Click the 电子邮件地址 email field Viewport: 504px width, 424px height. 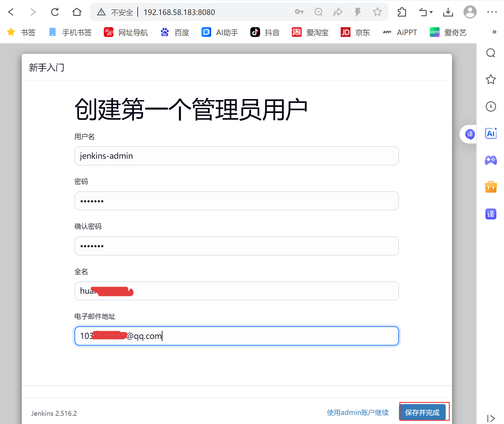(x=237, y=336)
